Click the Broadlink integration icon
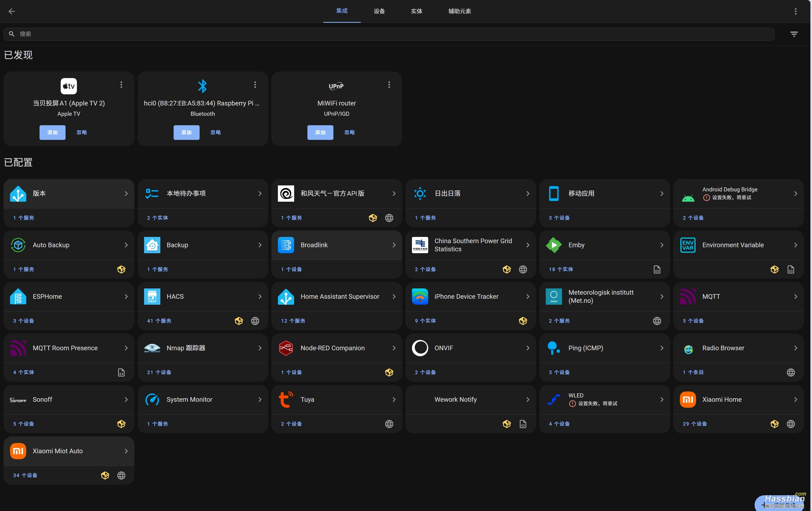The image size is (812, 511). (x=286, y=245)
